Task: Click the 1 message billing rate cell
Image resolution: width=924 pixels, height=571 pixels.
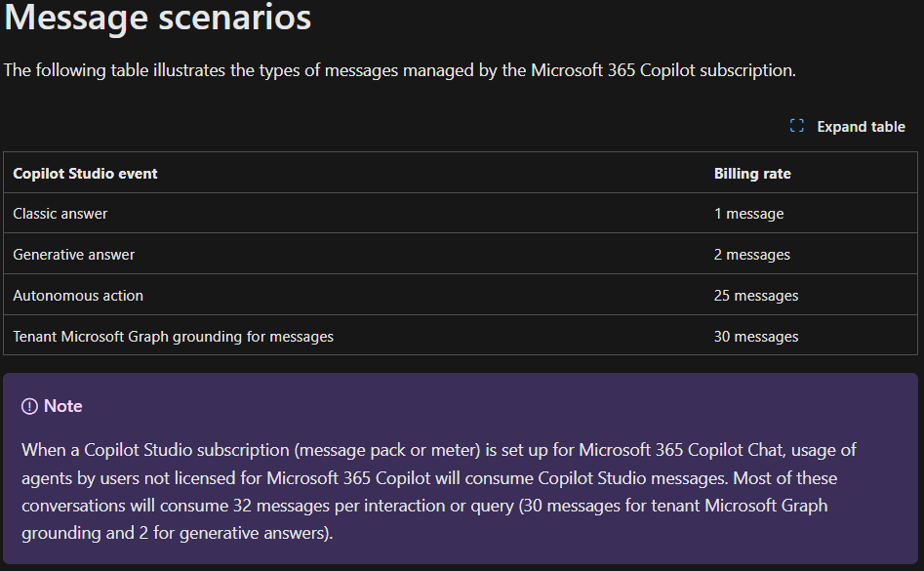Action: tap(748, 214)
